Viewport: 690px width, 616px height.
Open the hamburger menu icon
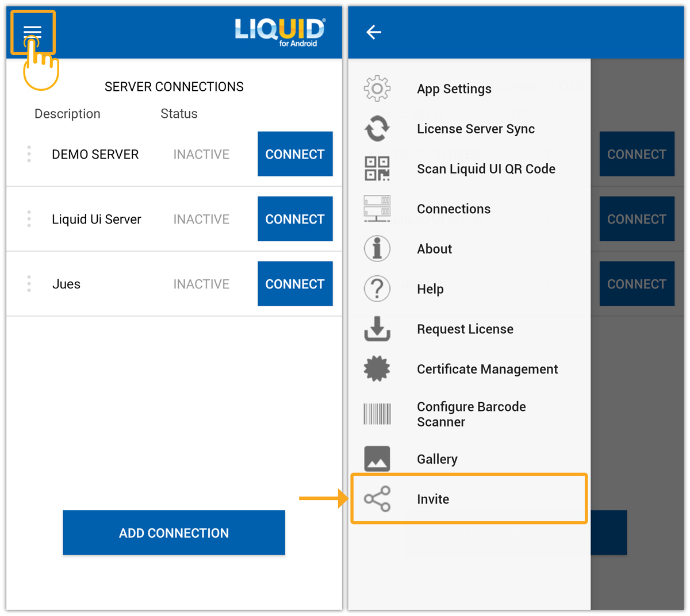[32, 32]
